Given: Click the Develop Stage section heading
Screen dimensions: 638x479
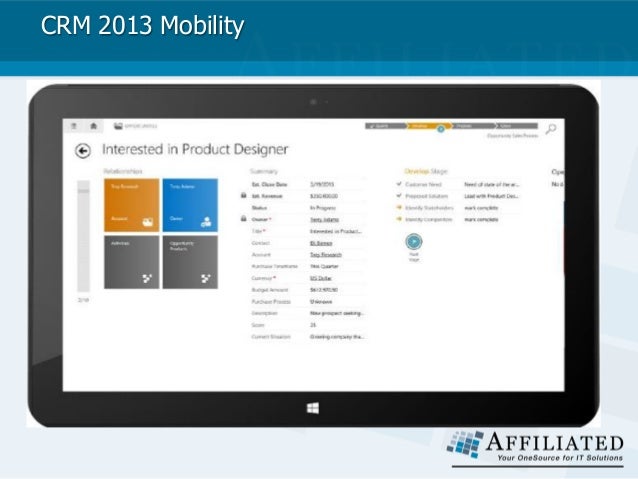Looking at the screenshot, I should coord(426,171).
